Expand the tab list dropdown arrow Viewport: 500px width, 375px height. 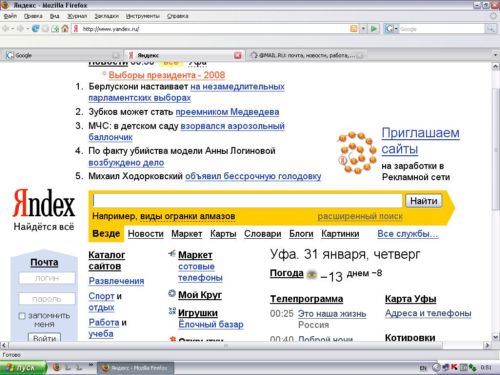[495, 55]
